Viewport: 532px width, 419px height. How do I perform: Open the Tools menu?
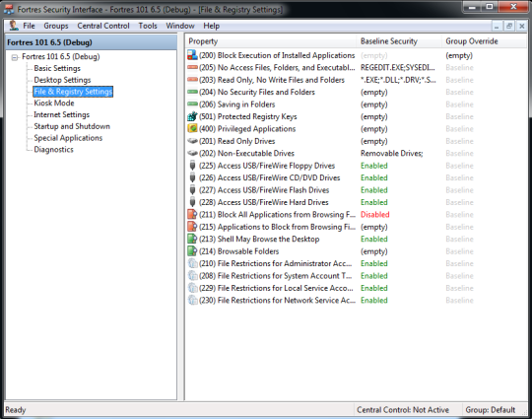(x=148, y=26)
